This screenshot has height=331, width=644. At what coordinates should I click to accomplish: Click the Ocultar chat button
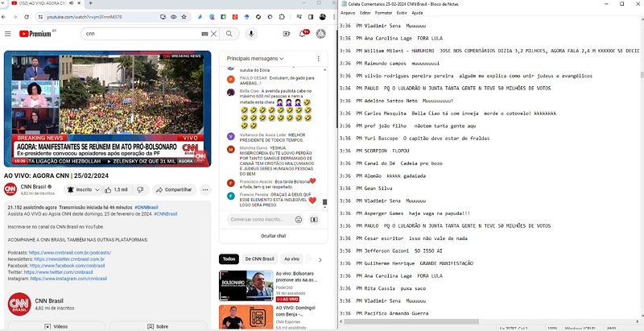274,236
